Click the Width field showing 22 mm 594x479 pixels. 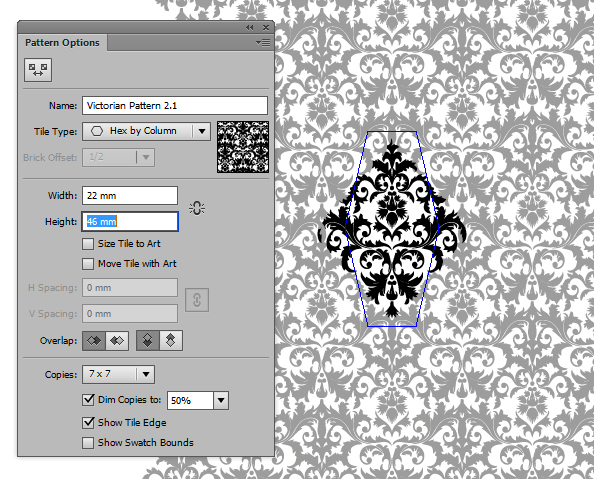point(130,196)
